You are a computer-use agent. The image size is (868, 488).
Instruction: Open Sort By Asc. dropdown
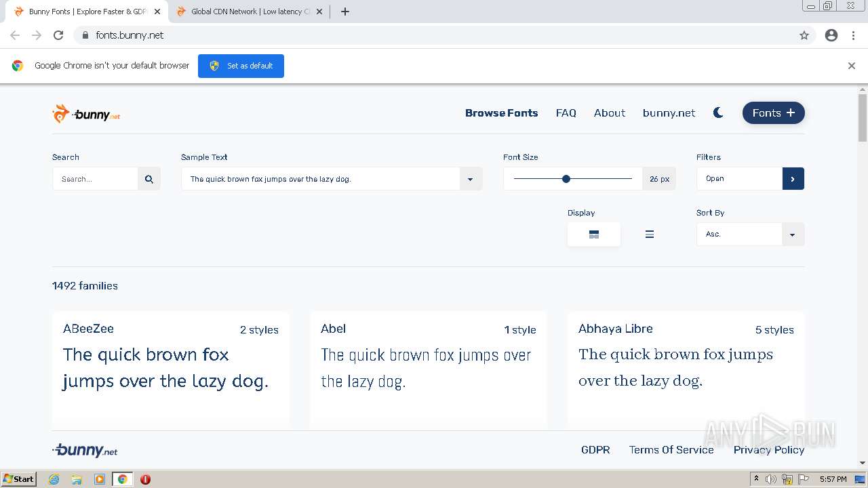click(x=750, y=235)
